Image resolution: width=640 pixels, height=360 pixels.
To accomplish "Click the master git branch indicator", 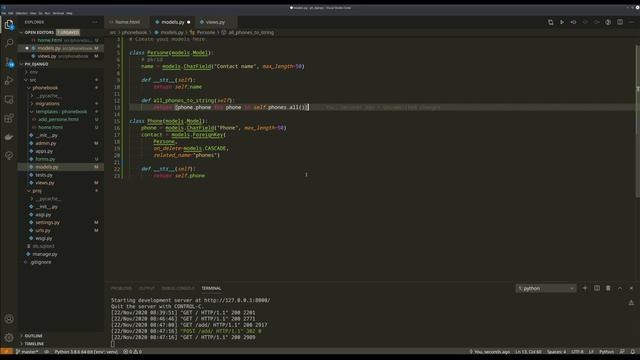I will coord(27,352).
